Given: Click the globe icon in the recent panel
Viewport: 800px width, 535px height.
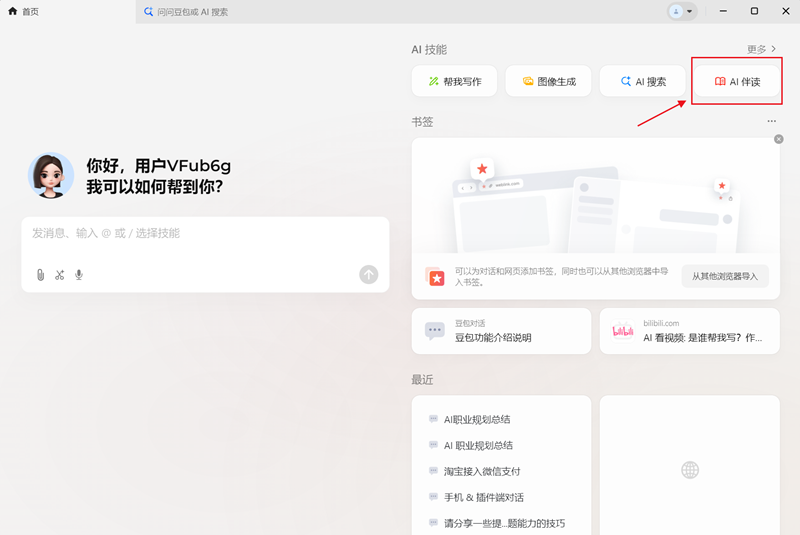Looking at the screenshot, I should 690,470.
